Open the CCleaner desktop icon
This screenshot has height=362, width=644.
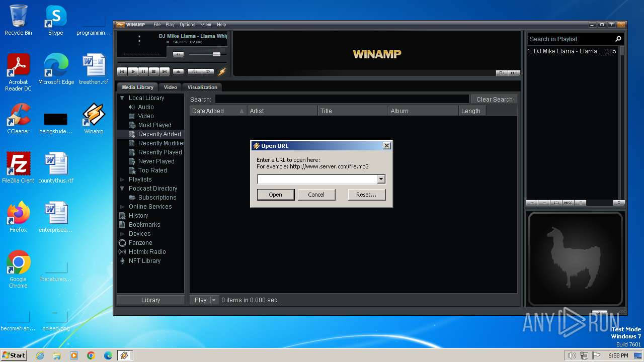[18, 119]
